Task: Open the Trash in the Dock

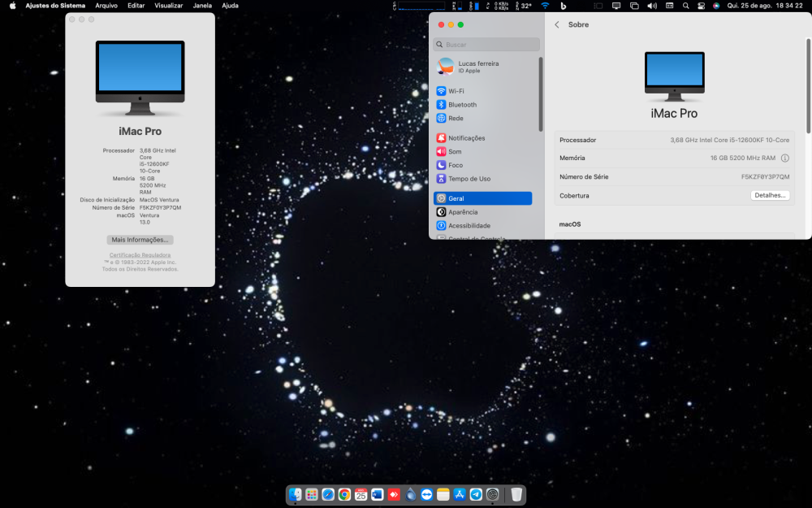Action: click(x=516, y=494)
